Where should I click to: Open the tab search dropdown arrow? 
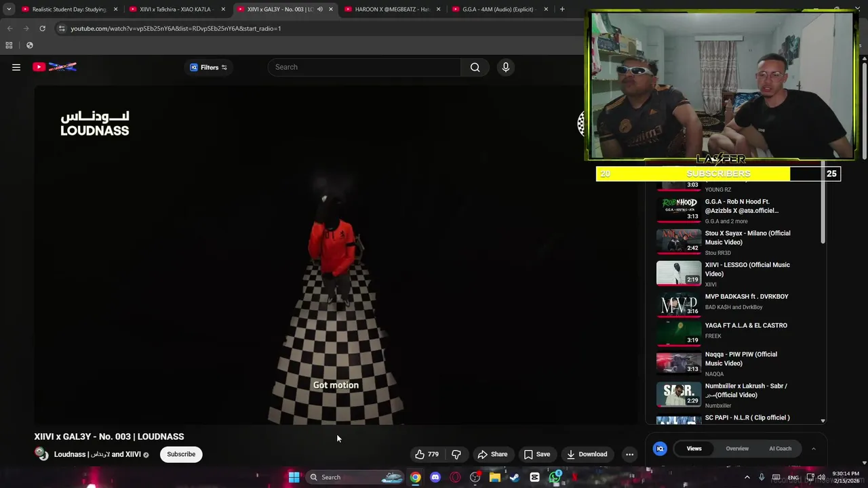8,9
